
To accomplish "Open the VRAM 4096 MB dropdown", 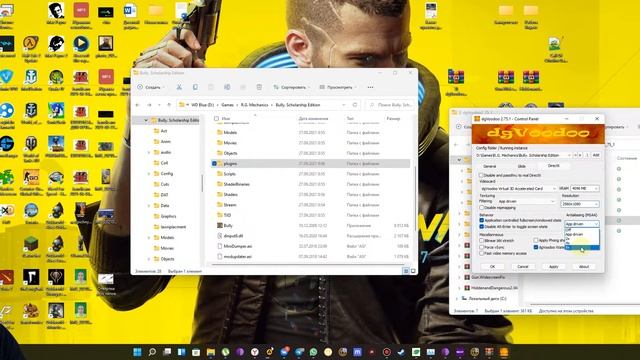I will 585,189.
